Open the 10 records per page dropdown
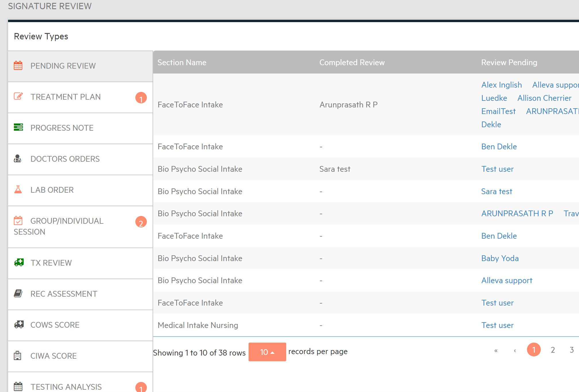This screenshot has width=579, height=392. point(267,352)
